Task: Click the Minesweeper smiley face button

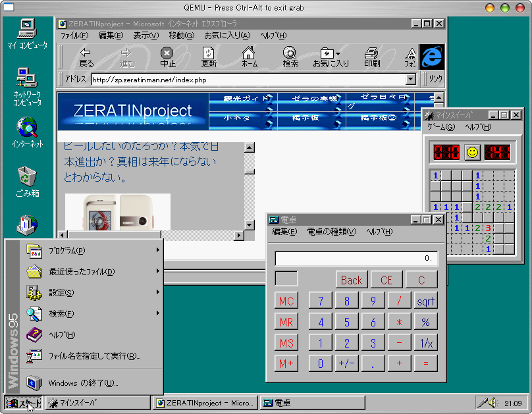Action: [x=472, y=152]
